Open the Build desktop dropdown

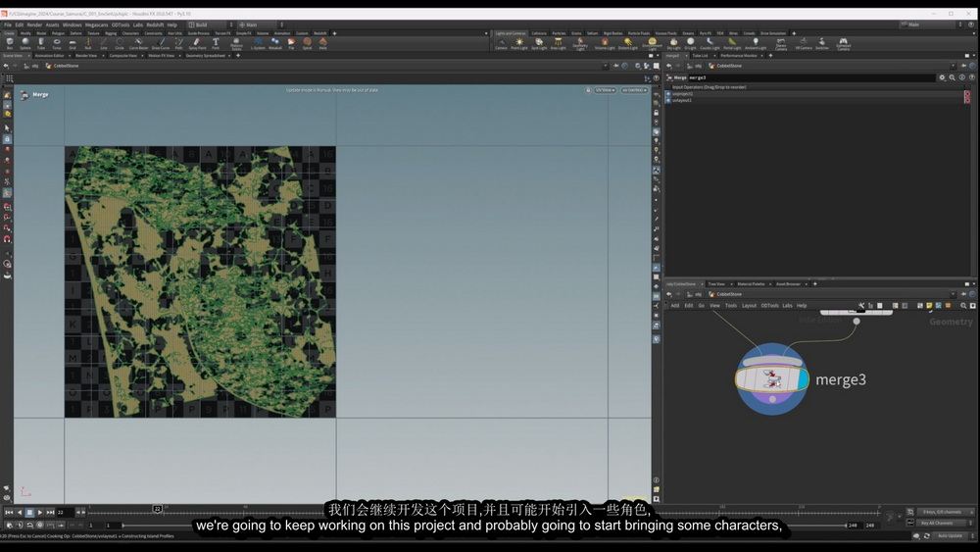211,25
